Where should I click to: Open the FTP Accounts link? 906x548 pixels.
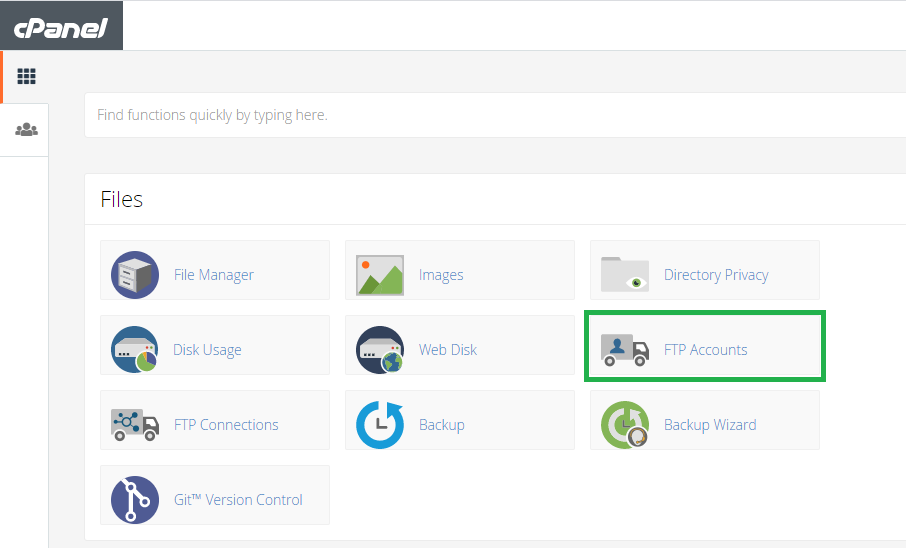pos(706,350)
